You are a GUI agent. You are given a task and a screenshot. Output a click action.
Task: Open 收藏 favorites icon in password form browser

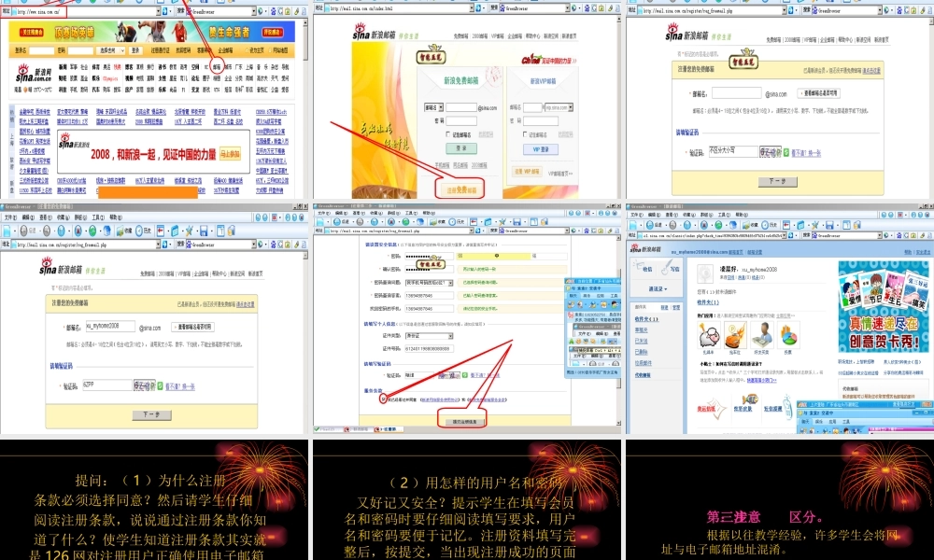pos(438,222)
